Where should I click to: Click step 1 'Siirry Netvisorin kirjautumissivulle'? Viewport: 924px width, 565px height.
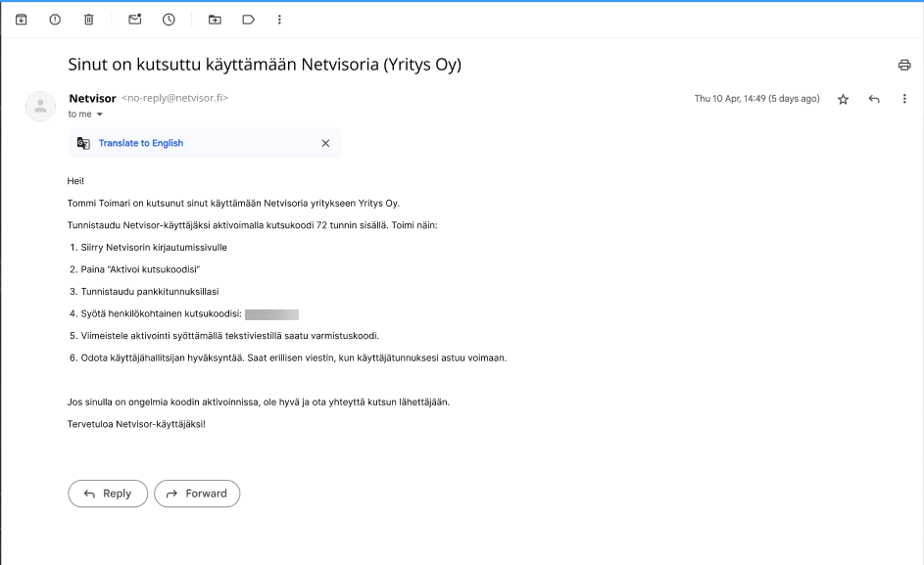154,248
